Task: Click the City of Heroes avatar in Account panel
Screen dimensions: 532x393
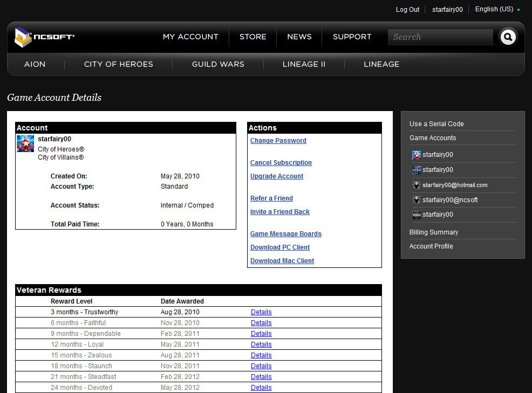Action: [x=25, y=143]
